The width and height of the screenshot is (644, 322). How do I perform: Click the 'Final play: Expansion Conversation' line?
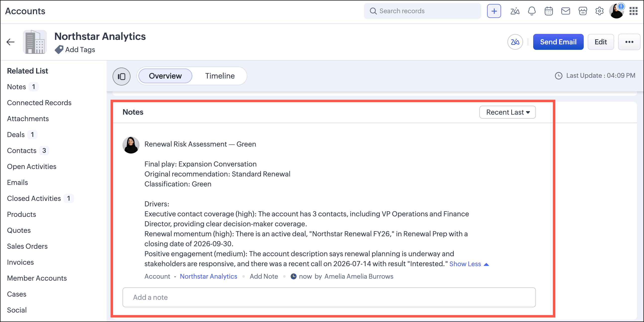click(x=200, y=164)
